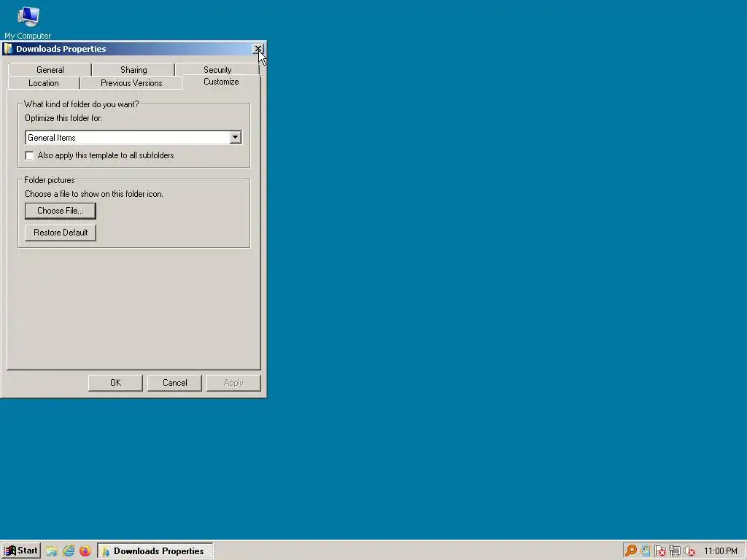Viewport: 747px width, 560px height.
Task: Dismiss dialog with Cancel button
Action: 174,383
